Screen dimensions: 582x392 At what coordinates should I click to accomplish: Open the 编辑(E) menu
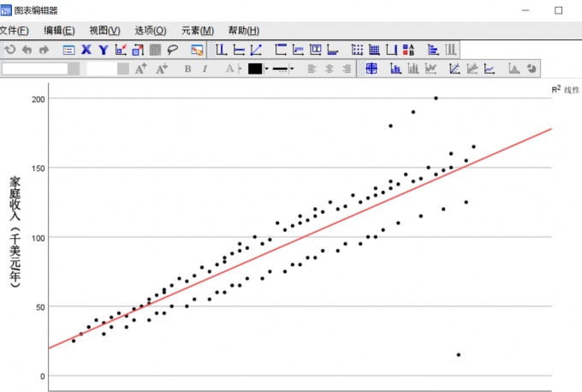point(59,30)
